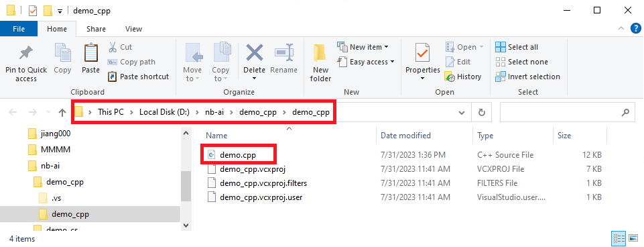Switch to the View ribbon tab
Image resolution: width=644 pixels, height=247 pixels.
pos(133,29)
